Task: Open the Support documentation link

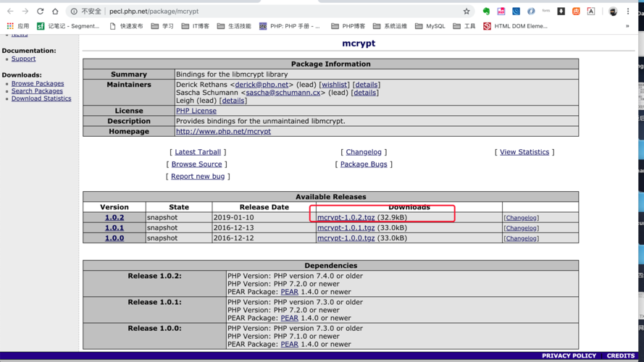Action: pos(23,59)
